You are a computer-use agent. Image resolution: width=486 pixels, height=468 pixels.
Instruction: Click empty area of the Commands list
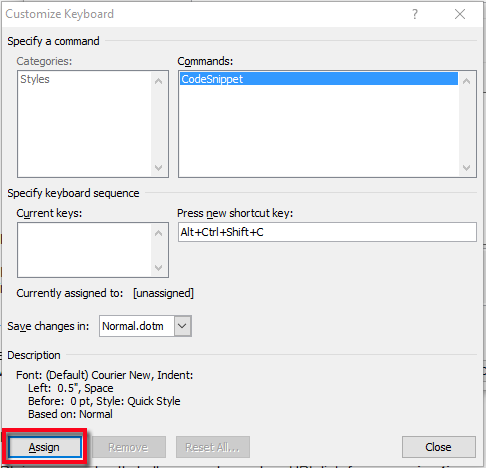click(x=319, y=131)
